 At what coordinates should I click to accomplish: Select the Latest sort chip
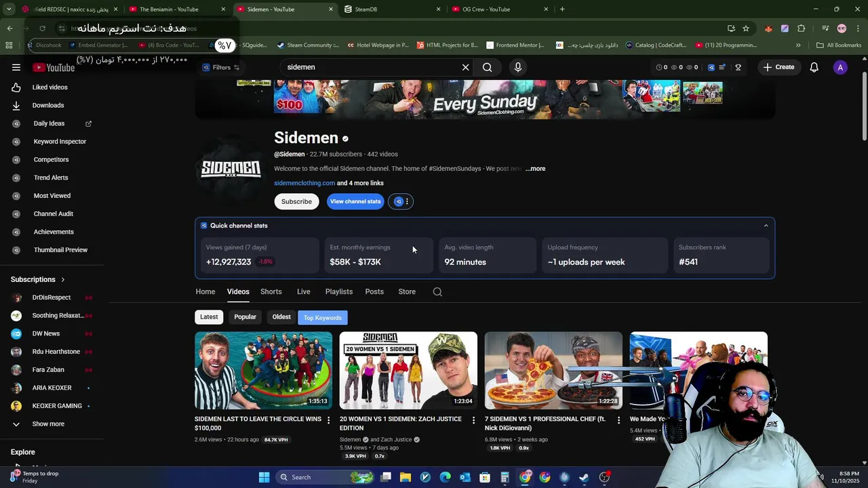[x=209, y=317]
